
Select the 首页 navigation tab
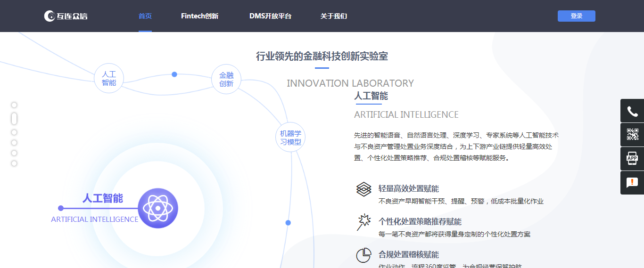point(145,16)
